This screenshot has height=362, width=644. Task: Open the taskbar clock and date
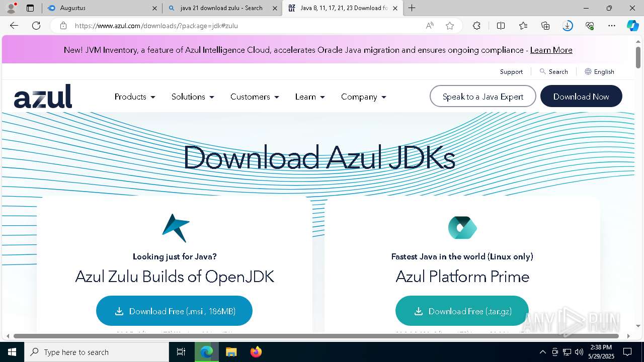(x=601, y=352)
